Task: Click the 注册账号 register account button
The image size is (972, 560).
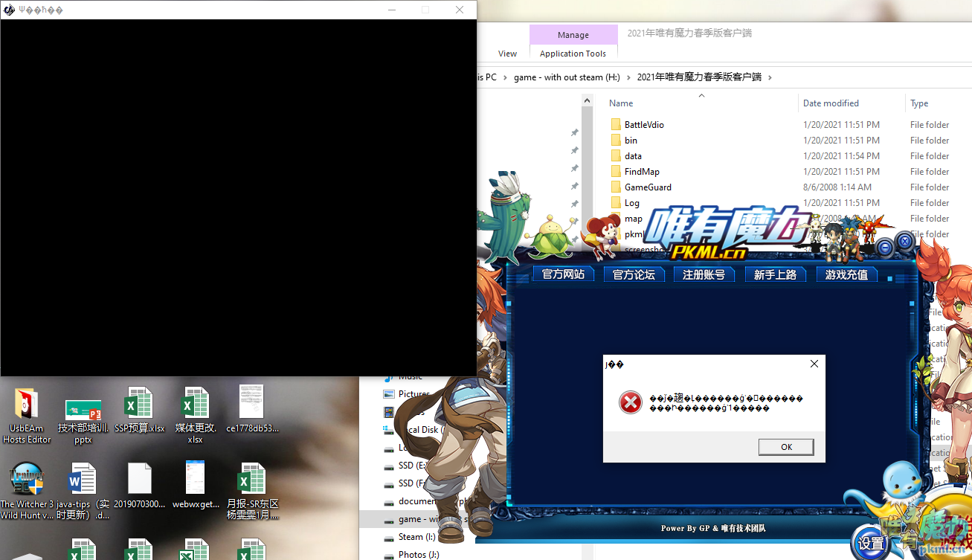Action: click(704, 274)
